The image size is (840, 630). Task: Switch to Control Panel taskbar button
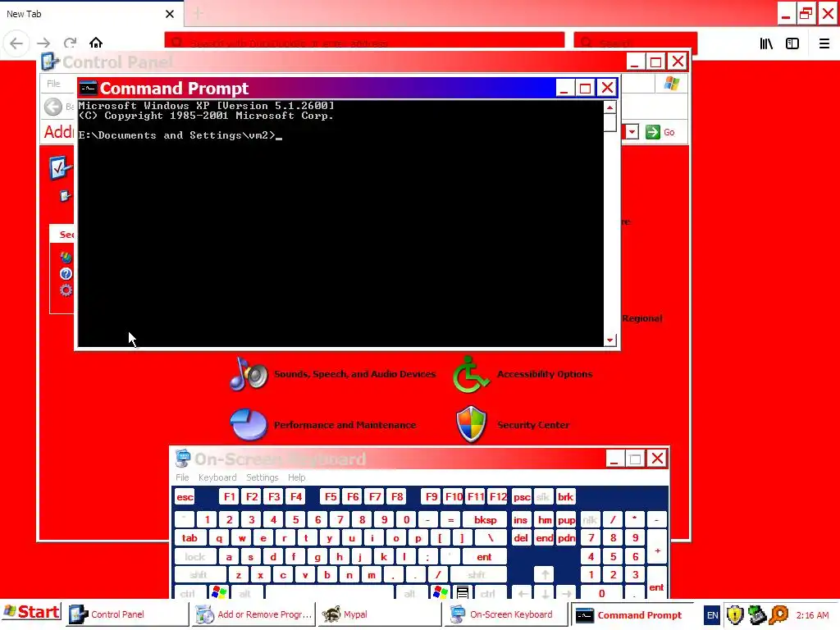point(127,614)
